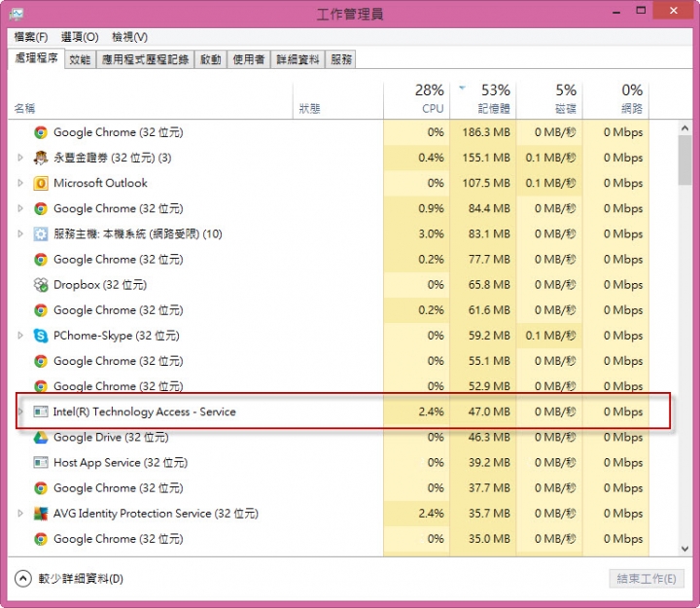Click Chrome icon in the 77.7 MB row
700x608 pixels.
[41, 259]
